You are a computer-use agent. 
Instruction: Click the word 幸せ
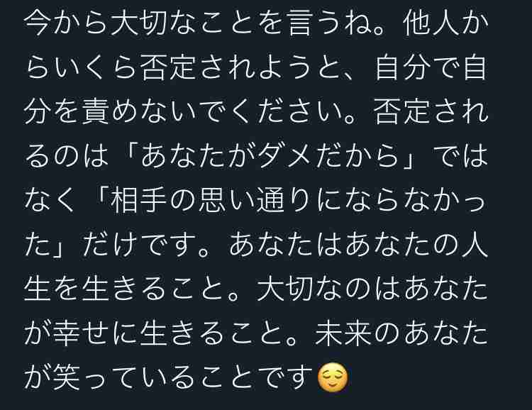(80, 333)
